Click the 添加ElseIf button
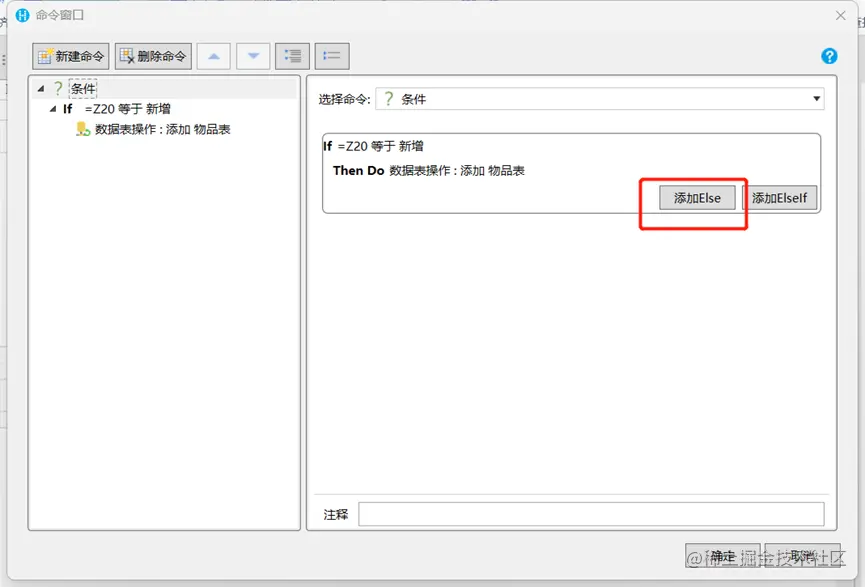This screenshot has height=587, width=865. (779, 198)
